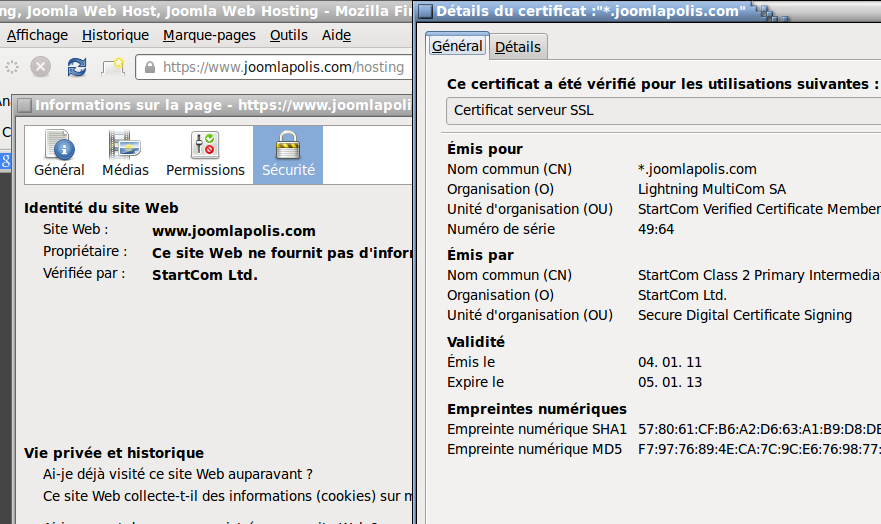Screen dimensions: 881x524
Task: Click the loading spinner icon in toolbar
Action: (x=12, y=67)
